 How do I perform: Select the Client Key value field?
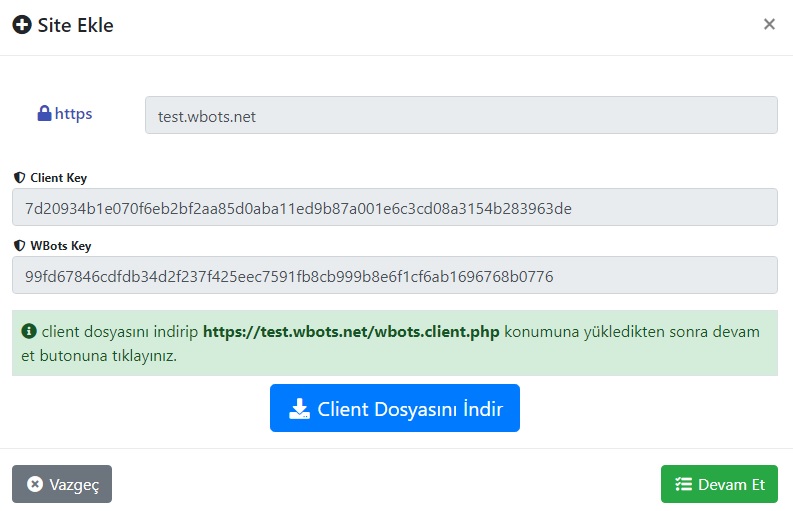tap(394, 208)
